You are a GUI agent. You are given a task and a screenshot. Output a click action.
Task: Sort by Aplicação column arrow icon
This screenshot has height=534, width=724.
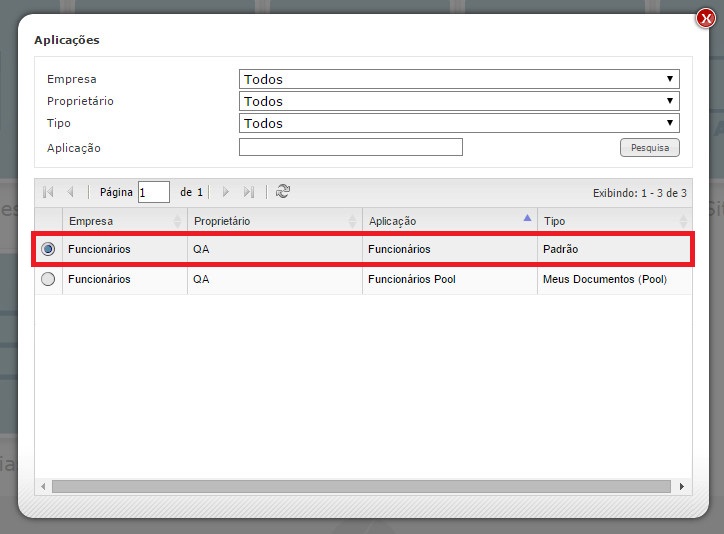click(527, 218)
